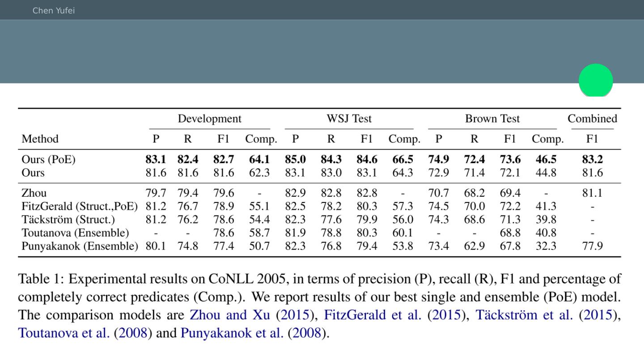Open the Zhou and Xu citation link
The width and height of the screenshot is (644, 362).
pyautogui.click(x=230, y=315)
